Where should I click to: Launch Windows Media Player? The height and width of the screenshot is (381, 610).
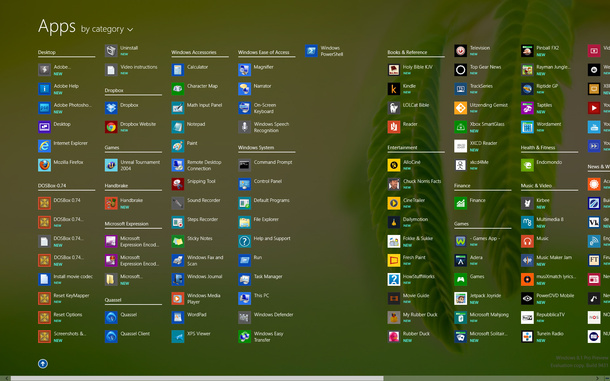point(196,299)
